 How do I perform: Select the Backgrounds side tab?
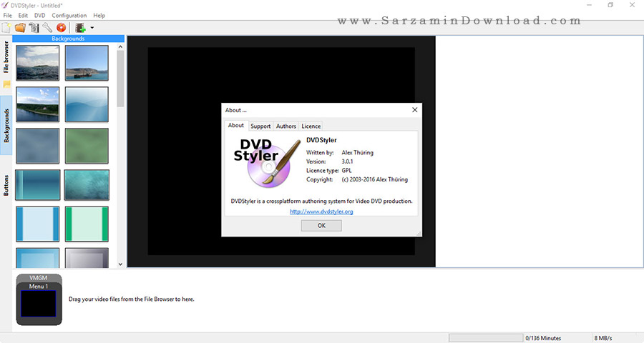click(x=6, y=126)
